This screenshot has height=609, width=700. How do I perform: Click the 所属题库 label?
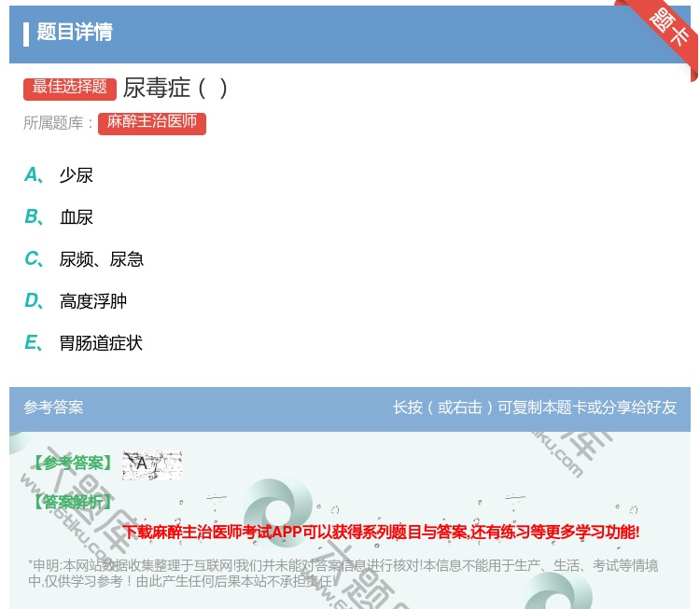[58, 123]
